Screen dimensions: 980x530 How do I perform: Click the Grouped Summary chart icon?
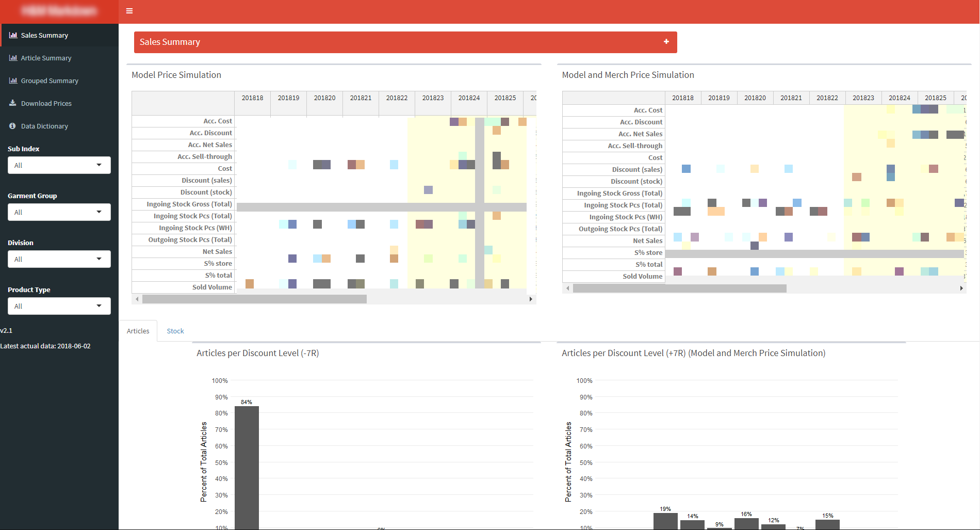tap(13, 81)
